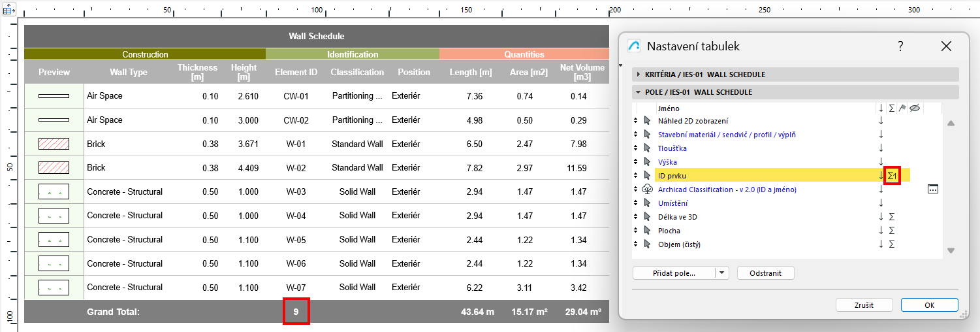Image resolution: width=980 pixels, height=332 pixels.
Task: Click the classification tree icon beside Archicad Classification
Action: 648,190
